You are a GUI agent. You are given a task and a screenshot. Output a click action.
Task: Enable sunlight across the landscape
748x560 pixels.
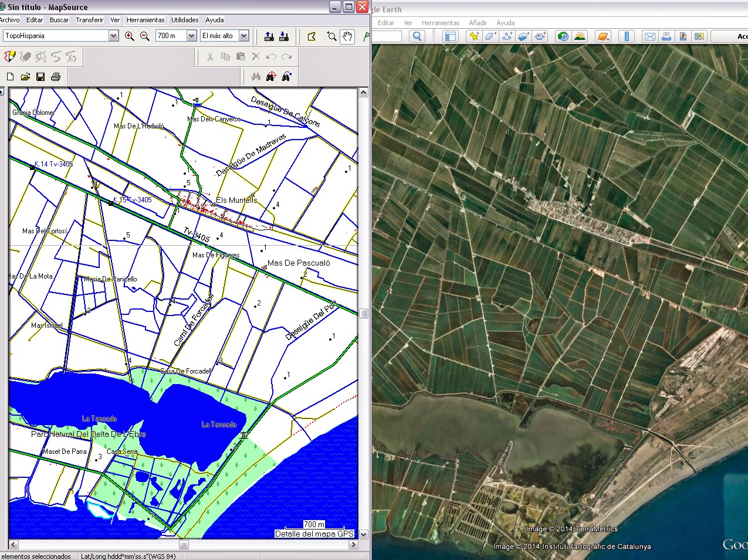click(x=580, y=36)
